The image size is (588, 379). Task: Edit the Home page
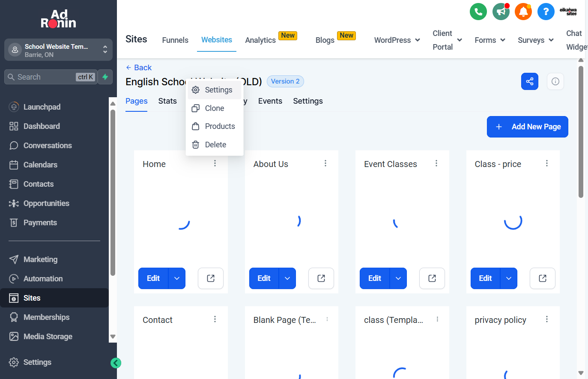click(153, 278)
